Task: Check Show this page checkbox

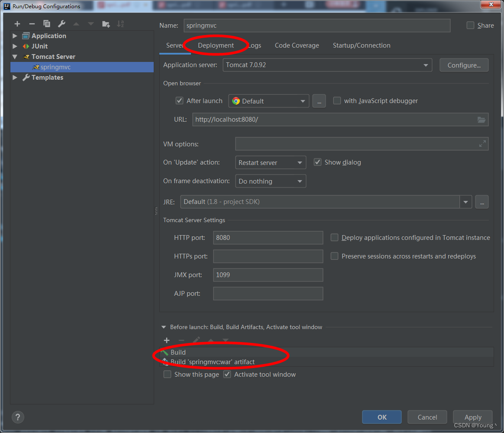Action: tap(167, 375)
